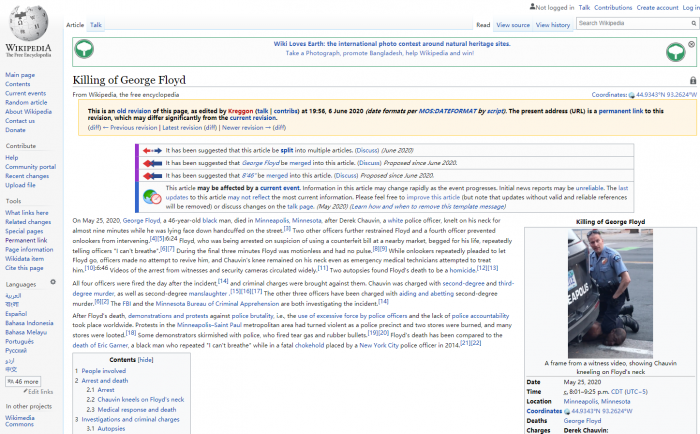Screen dimensions: 700x434
Task: Click Create account
Action: 657,8
